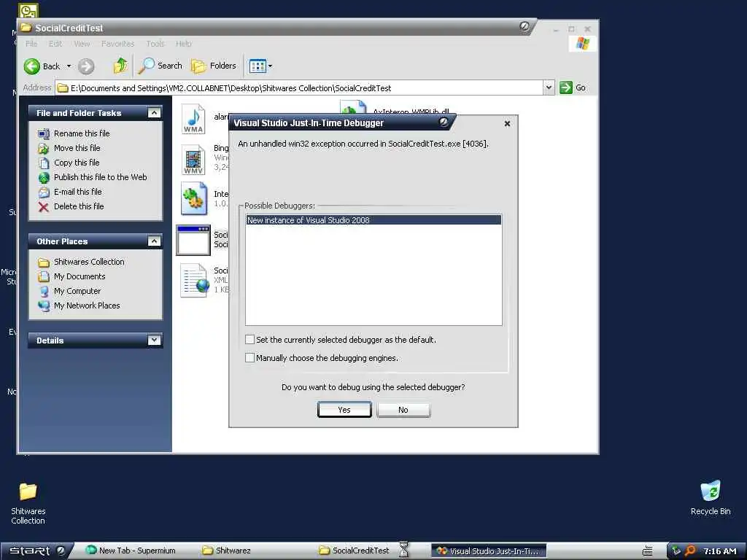Switch to New Tab - Supermium taskbar item
Screen dimensions: 747x560
click(x=131, y=551)
